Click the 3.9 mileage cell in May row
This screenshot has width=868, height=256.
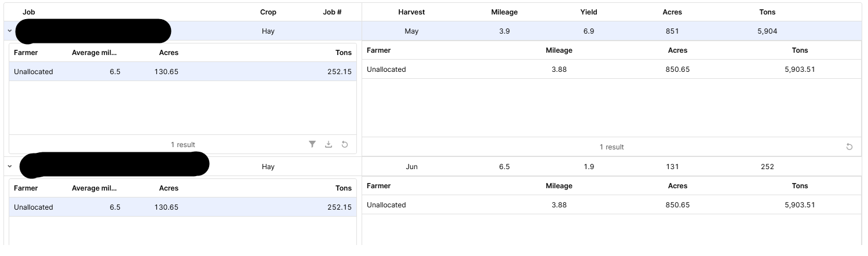tap(504, 31)
